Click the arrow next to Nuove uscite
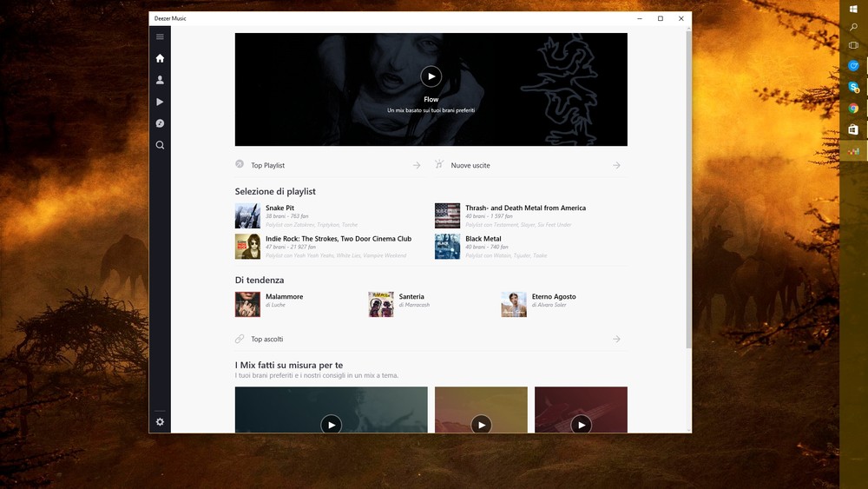 point(616,166)
